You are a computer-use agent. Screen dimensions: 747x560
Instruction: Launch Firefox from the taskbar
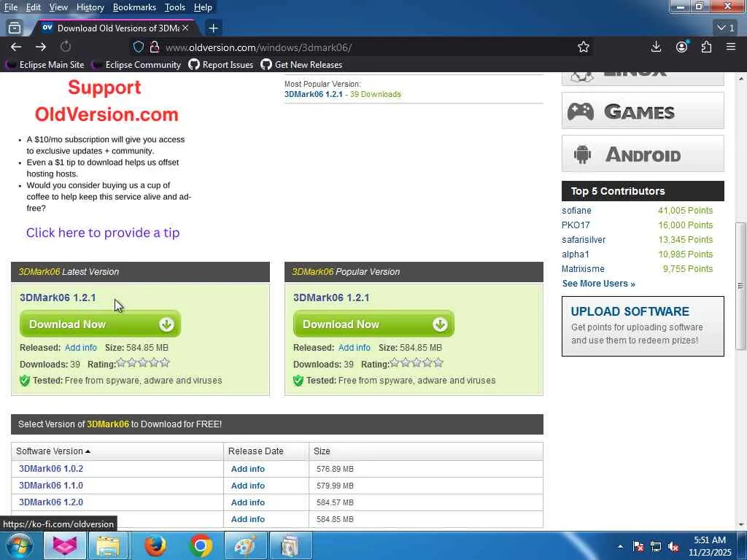(155, 545)
